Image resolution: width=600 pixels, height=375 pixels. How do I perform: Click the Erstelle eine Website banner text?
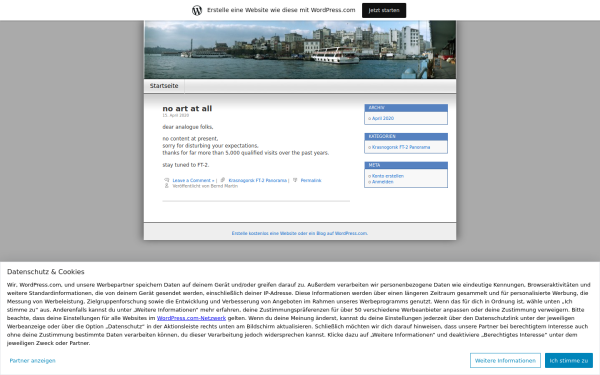click(x=281, y=10)
